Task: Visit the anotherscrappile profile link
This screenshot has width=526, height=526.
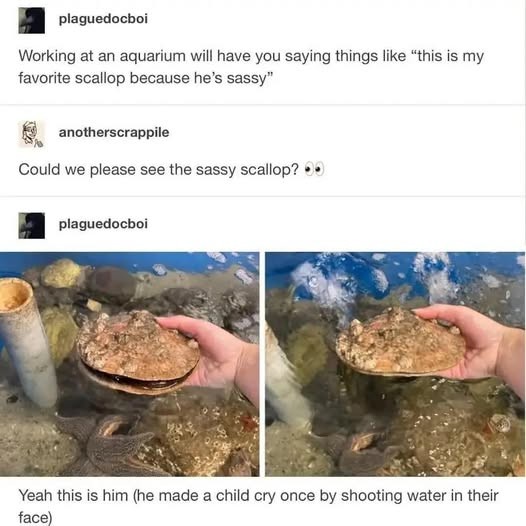Action: 114,133
